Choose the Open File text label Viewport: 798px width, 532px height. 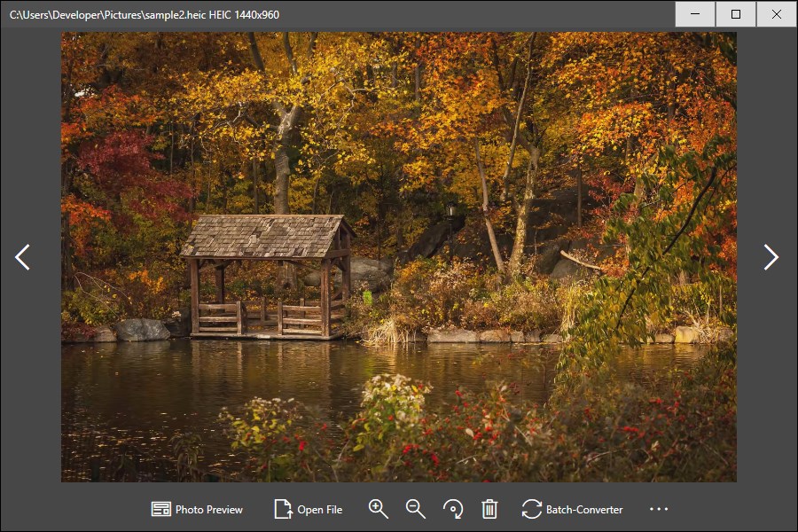click(319, 510)
